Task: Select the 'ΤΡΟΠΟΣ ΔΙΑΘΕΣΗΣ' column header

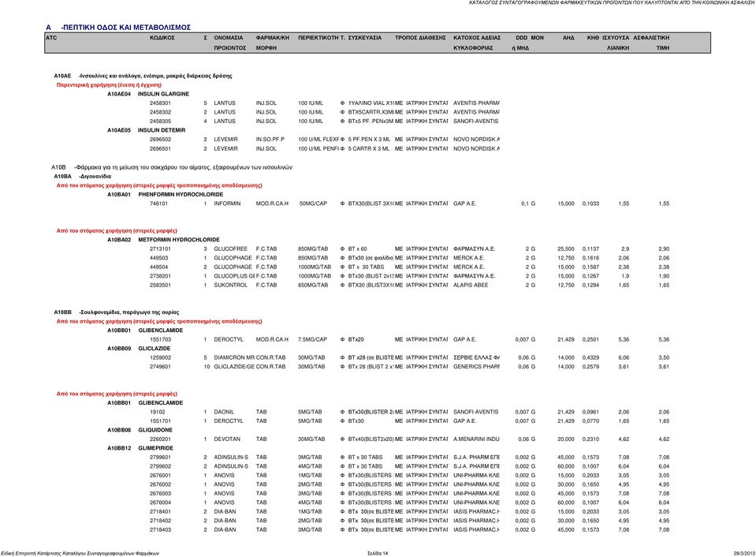Action: pos(420,38)
